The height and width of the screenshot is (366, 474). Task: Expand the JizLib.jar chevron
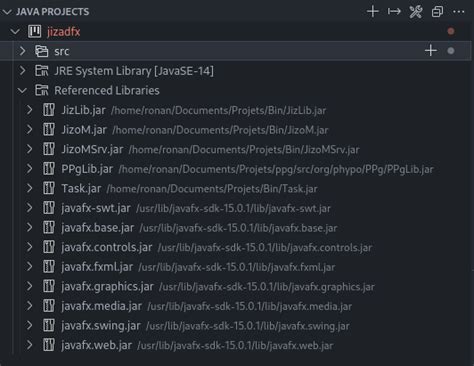[30, 110]
